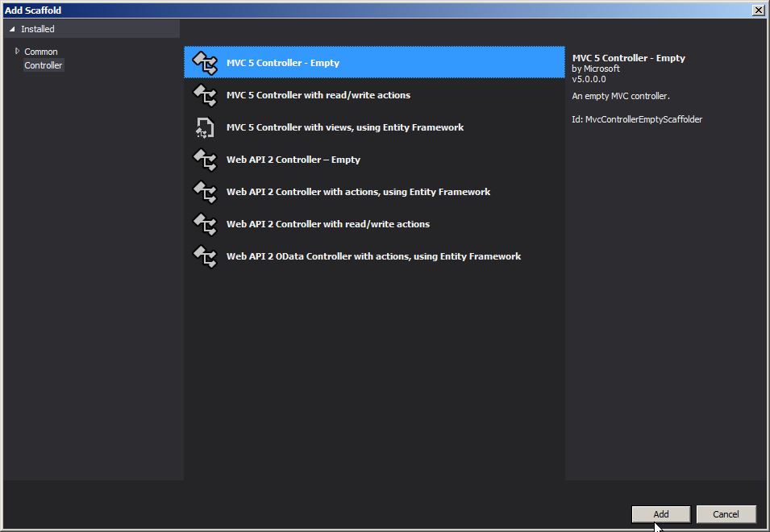Choose Web API 2 Controller with actions, Entity Framework
This screenshot has width=770, height=532.
click(x=358, y=192)
